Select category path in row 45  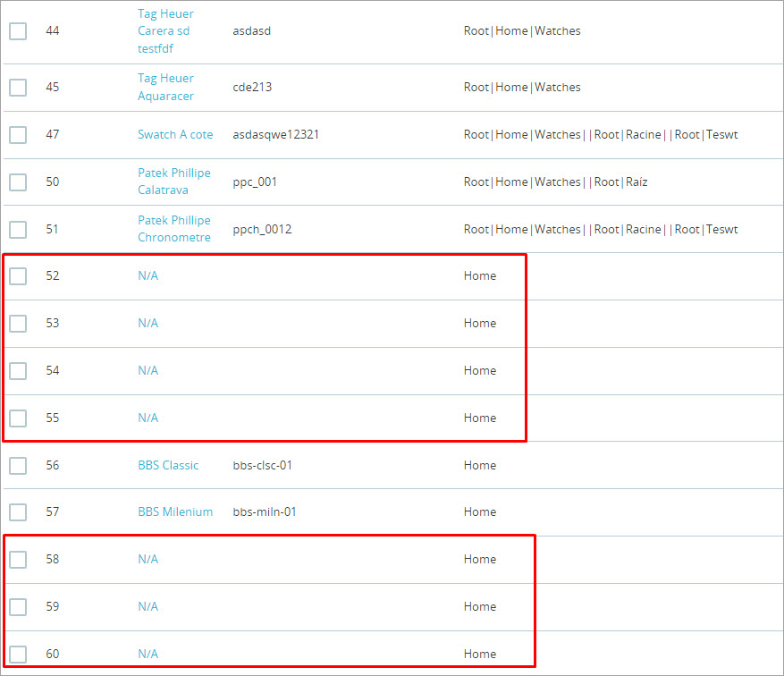(x=522, y=87)
